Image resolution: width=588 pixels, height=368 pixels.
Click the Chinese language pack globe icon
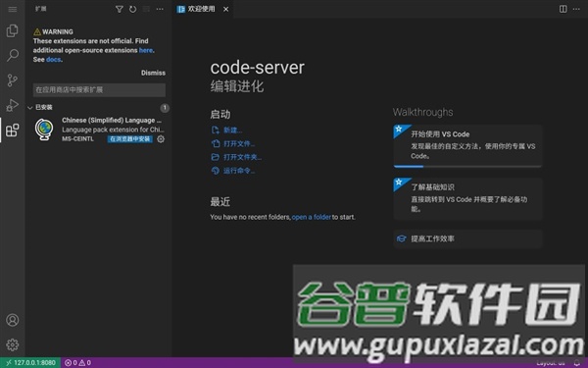[44, 130]
